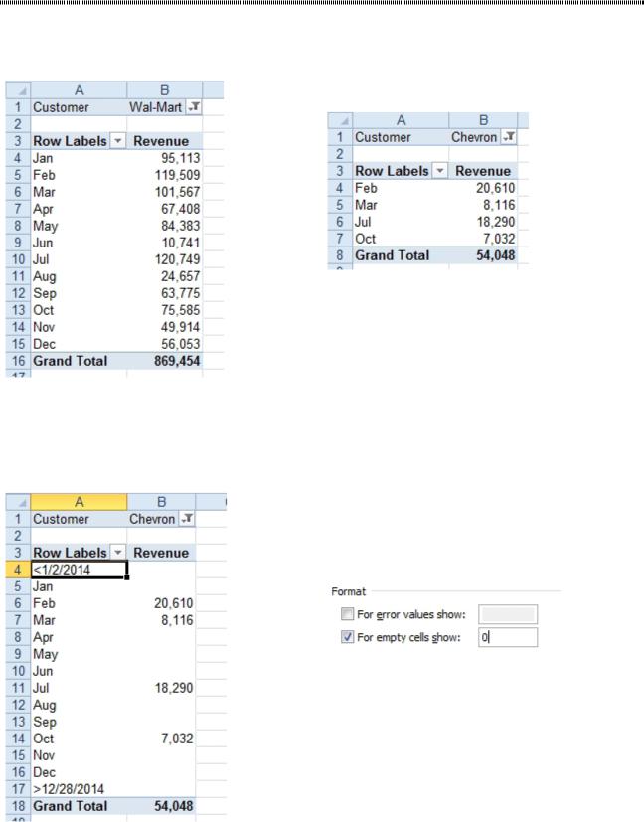Select the 75,585 revenue cell
Screen dimensions: 644x822
pos(165,310)
